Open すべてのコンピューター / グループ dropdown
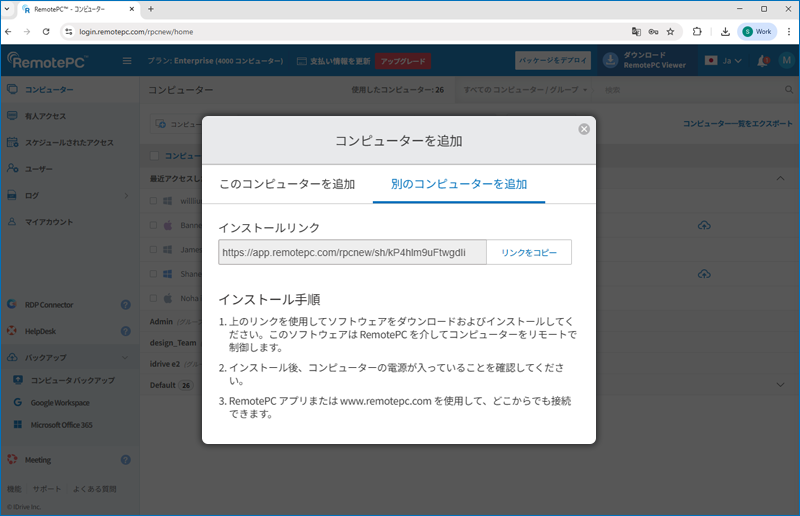This screenshot has height=516, width=800. 525,90
